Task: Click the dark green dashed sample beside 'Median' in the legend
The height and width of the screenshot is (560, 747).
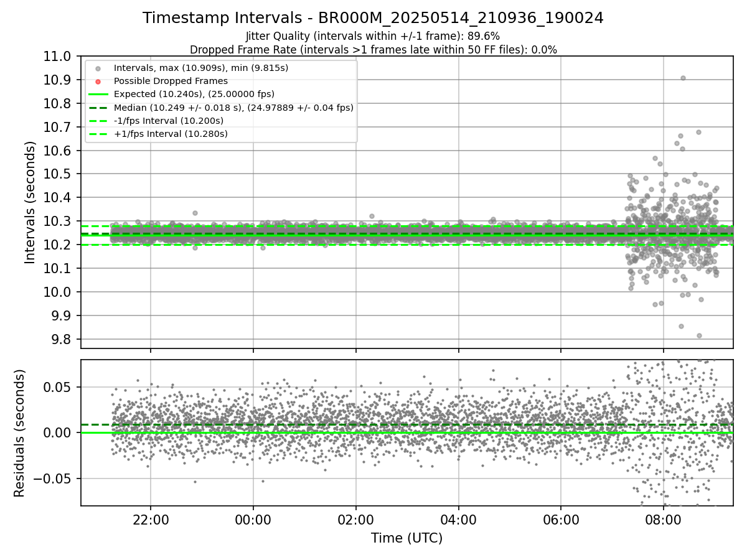Action: coord(98,107)
